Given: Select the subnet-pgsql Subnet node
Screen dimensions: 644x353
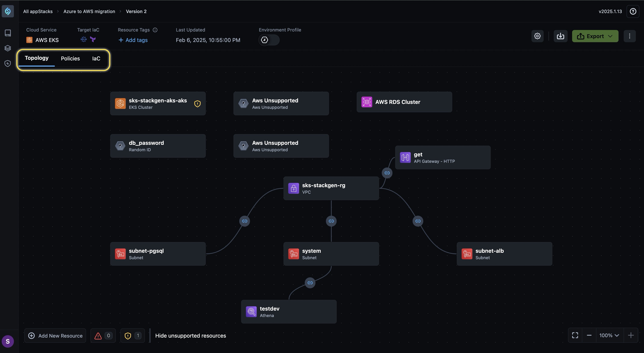Looking at the screenshot, I should click(158, 254).
